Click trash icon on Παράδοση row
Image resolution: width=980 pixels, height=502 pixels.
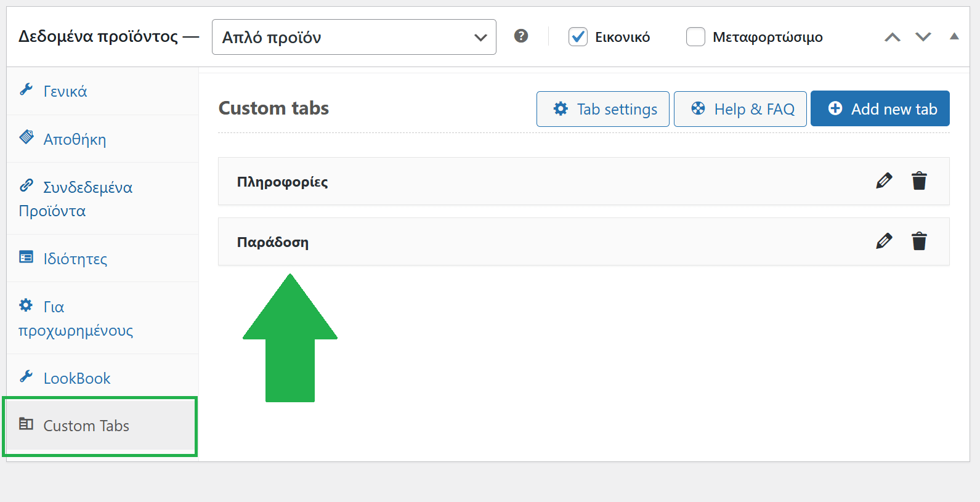919,241
